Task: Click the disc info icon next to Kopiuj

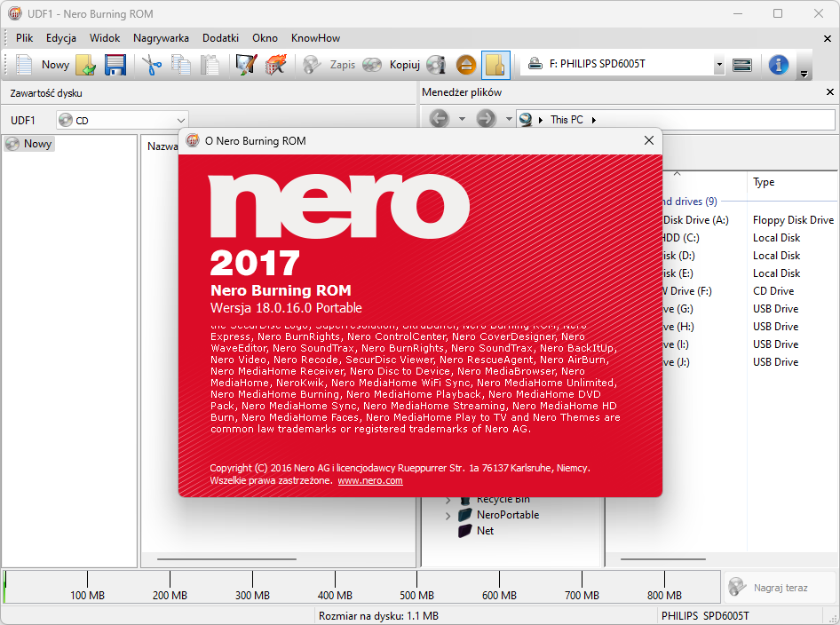Action: coord(437,65)
